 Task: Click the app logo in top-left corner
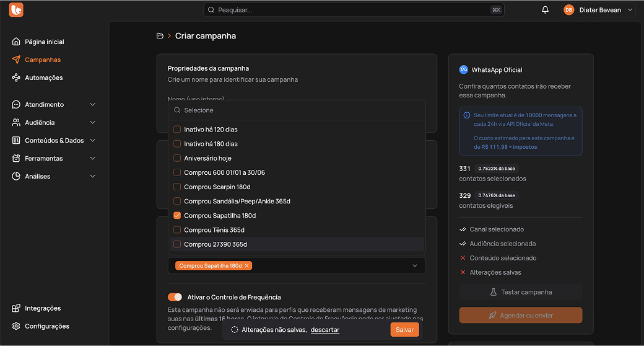(x=16, y=9)
